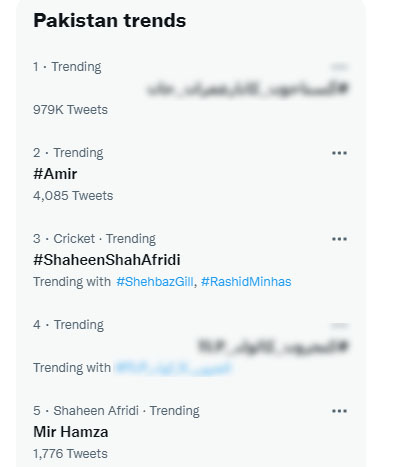Click the '5 · Shaheen Afridi · Trending' label
The image size is (395, 467).
tap(116, 411)
